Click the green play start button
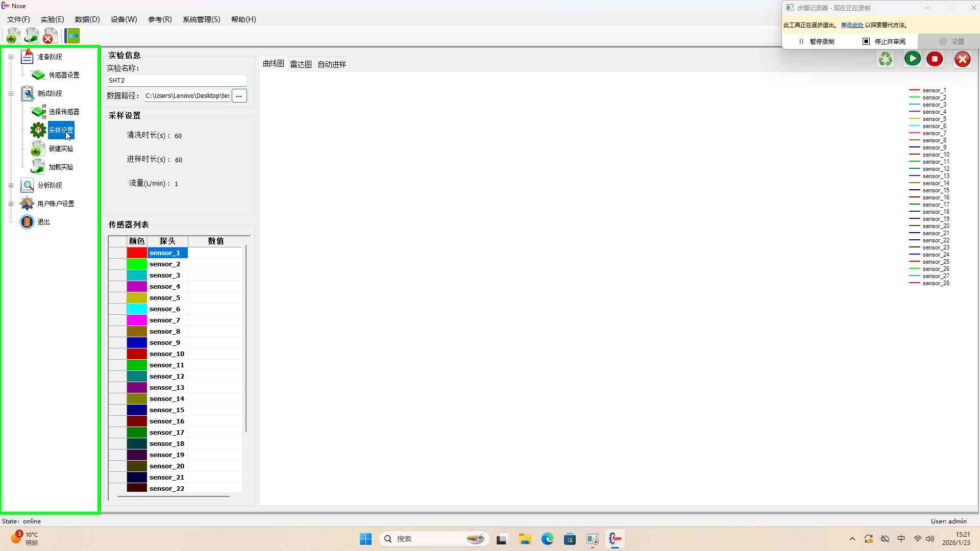 [x=912, y=59]
